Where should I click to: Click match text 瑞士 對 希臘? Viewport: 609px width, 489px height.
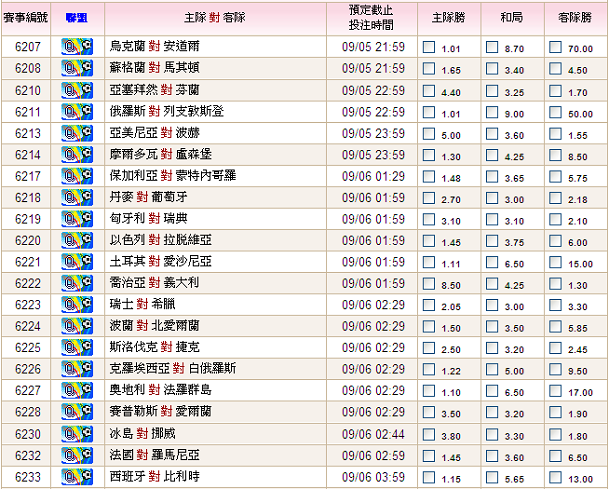(x=142, y=304)
